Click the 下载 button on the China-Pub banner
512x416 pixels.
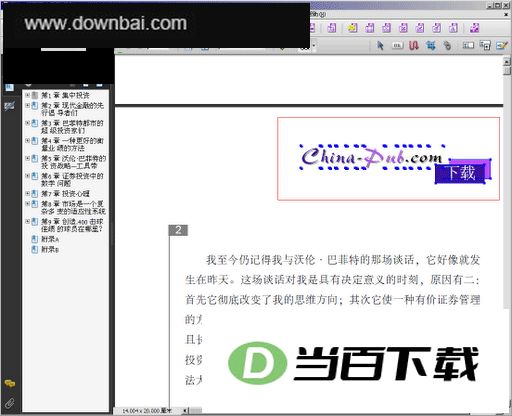pyautogui.click(x=461, y=173)
